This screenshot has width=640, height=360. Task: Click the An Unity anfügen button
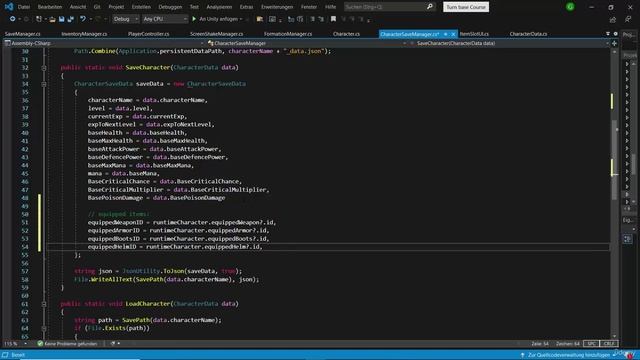tap(217, 19)
